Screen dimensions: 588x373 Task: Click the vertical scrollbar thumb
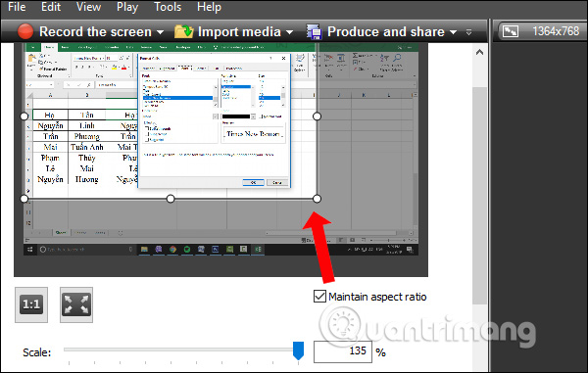[x=479, y=195]
